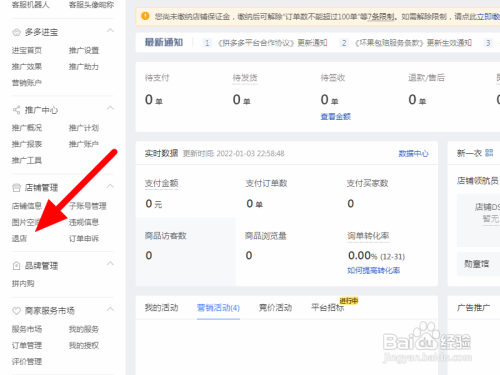Open 子账号管理 in sidebar
500x375 pixels.
(88, 206)
